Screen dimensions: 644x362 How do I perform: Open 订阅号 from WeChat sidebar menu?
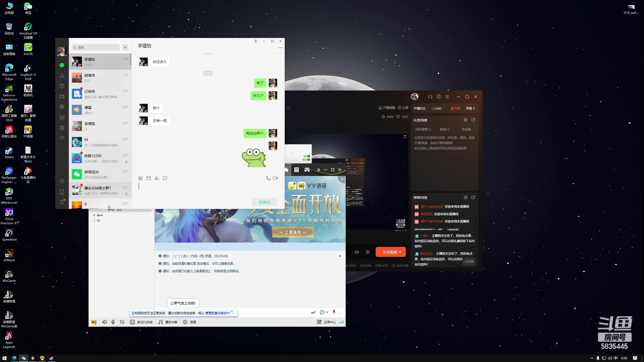99,93
